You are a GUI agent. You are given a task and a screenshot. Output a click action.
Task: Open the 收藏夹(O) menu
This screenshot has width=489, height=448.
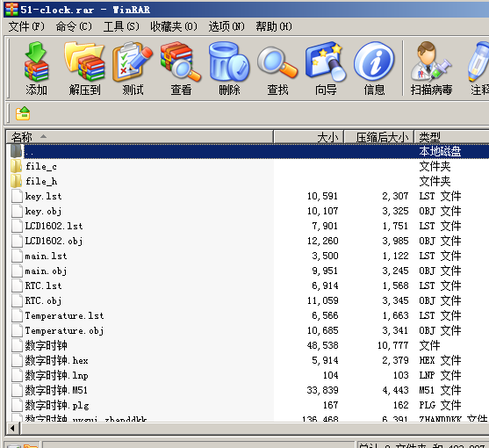tap(174, 26)
